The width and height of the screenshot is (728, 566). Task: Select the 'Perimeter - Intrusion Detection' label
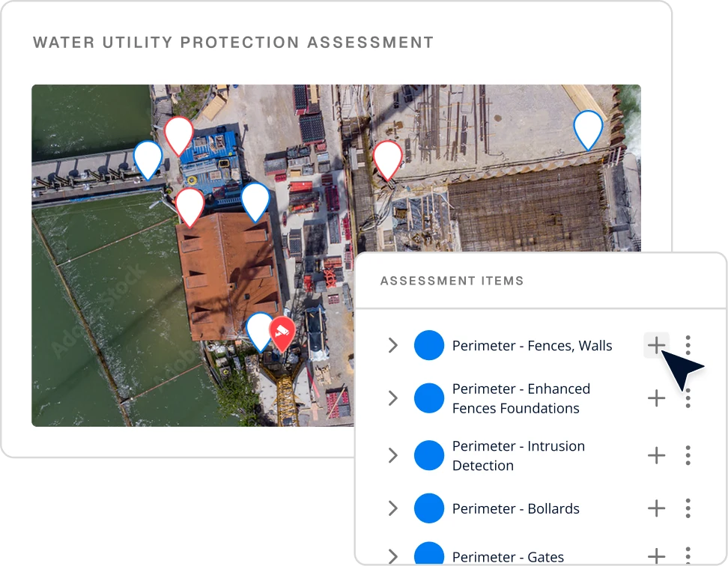(518, 456)
